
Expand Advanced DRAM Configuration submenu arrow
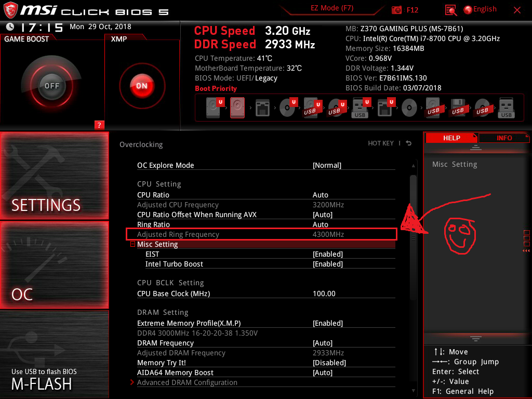[132, 382]
